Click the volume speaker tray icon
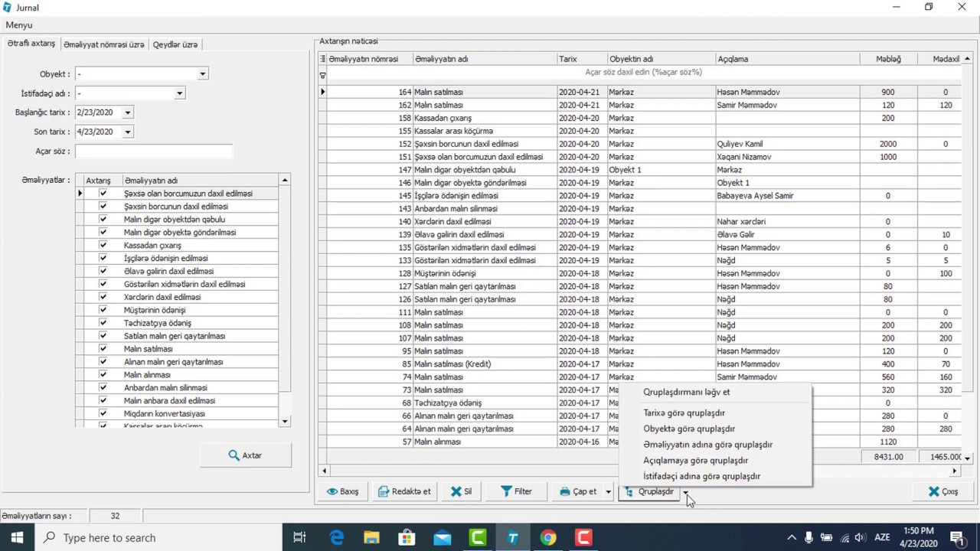 coord(860,538)
